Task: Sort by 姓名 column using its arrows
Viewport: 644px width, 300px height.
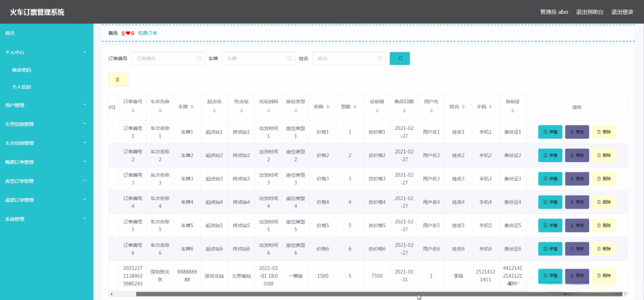Action: coord(463,107)
